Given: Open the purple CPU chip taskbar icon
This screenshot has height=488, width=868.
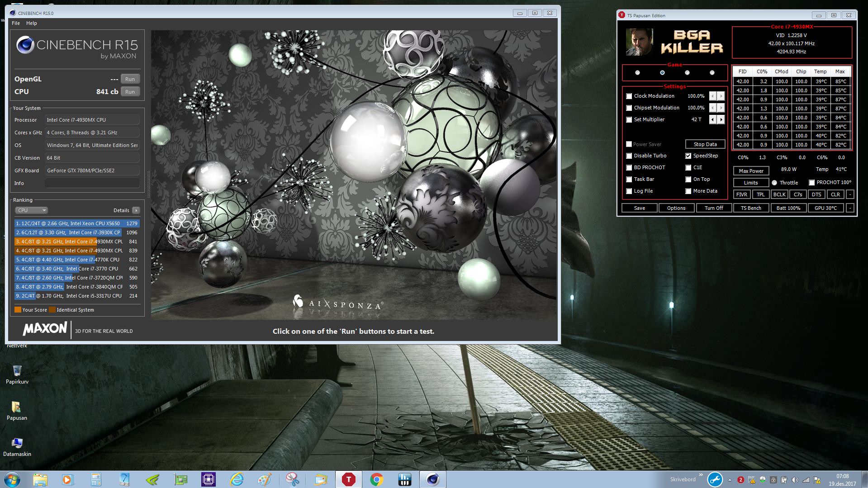Looking at the screenshot, I should pyautogui.click(x=209, y=479).
